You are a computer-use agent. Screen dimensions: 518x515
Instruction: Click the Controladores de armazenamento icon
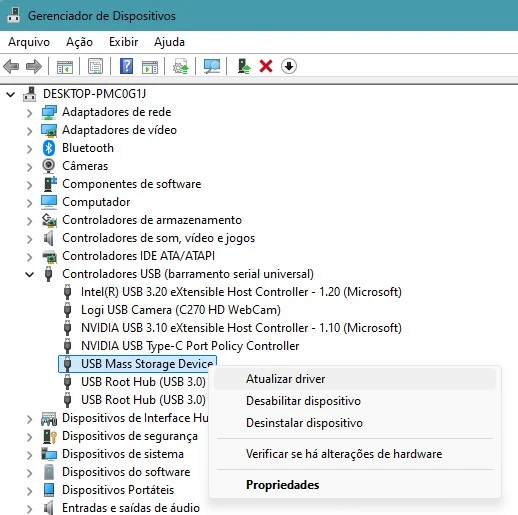[49, 220]
